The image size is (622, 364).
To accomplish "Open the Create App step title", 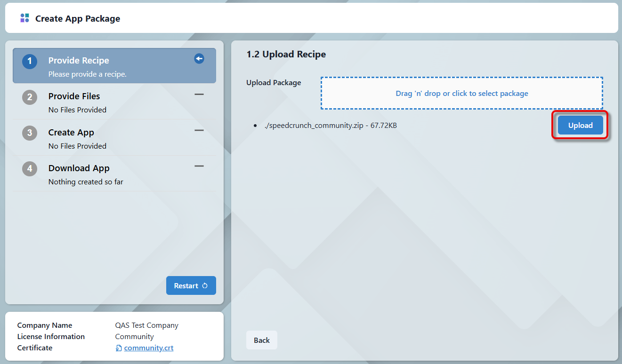I will (71, 133).
